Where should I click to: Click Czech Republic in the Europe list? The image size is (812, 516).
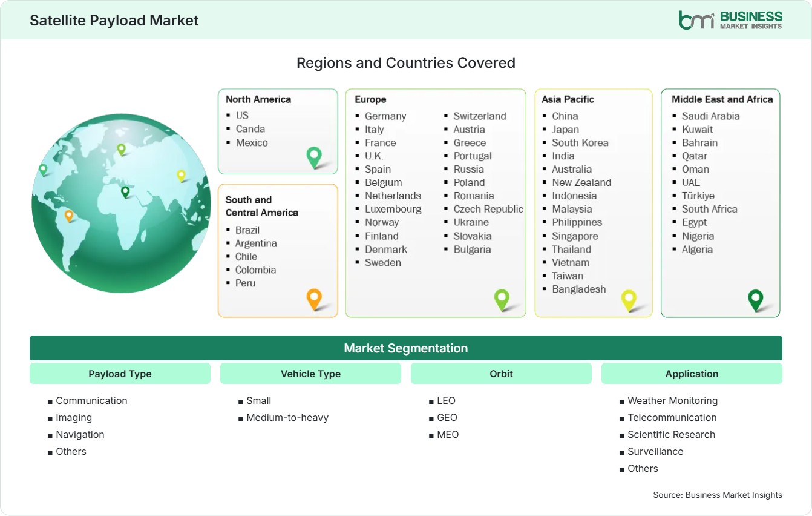pos(488,209)
